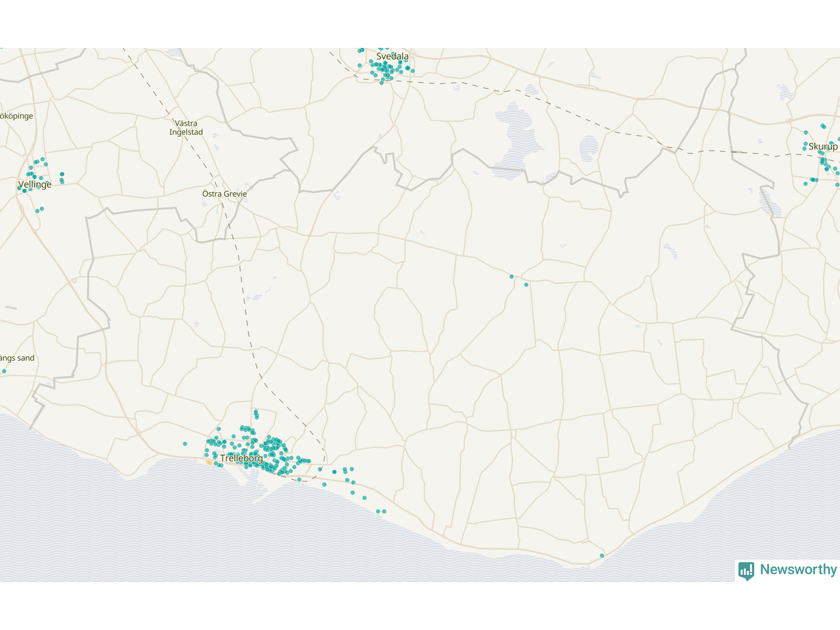The width and height of the screenshot is (840, 630).
Task: Click the Newsworthy bar chart logo icon
Action: [746, 570]
